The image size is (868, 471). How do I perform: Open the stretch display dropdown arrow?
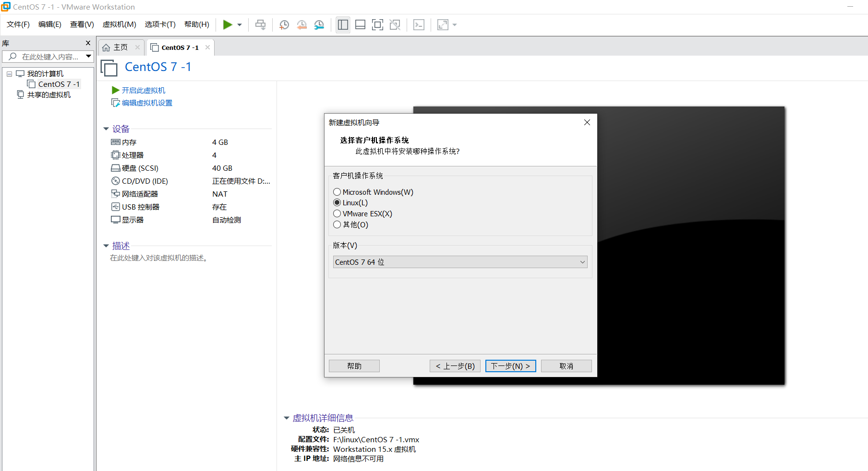pos(454,25)
